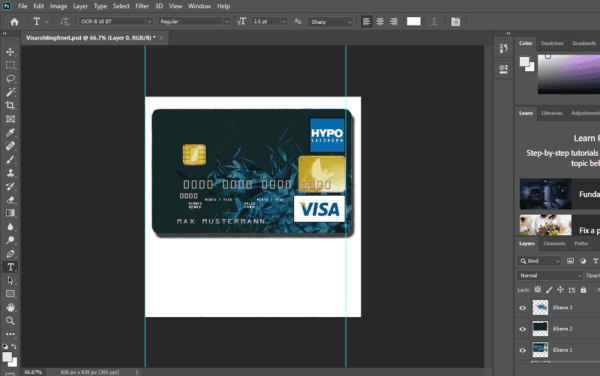Screen dimensions: 600x376
Task: Select the Eraser tool
Action: (x=10, y=200)
